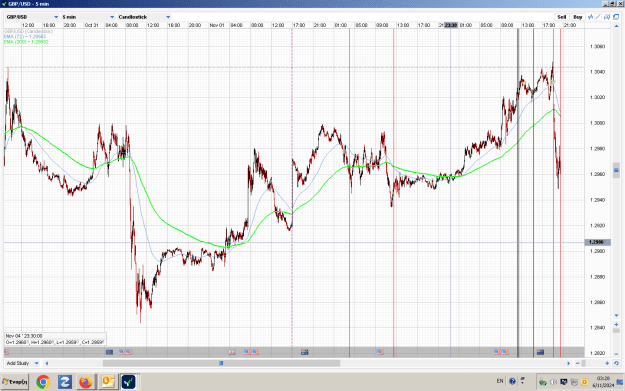Click the US flag event near 09:00
The width and height of the screenshot is (625, 391).
pos(380,352)
